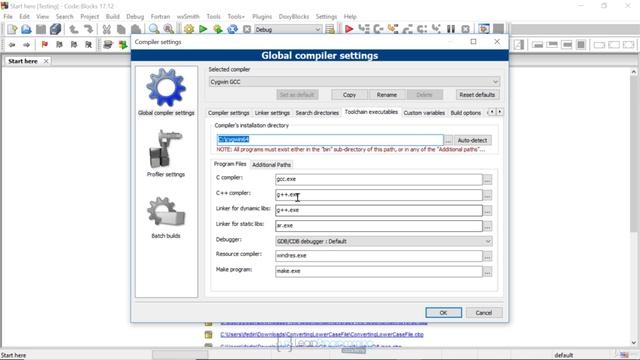This screenshot has width=640, height=360.
Task: Click the Step into debug icon
Action: (x=393, y=29)
